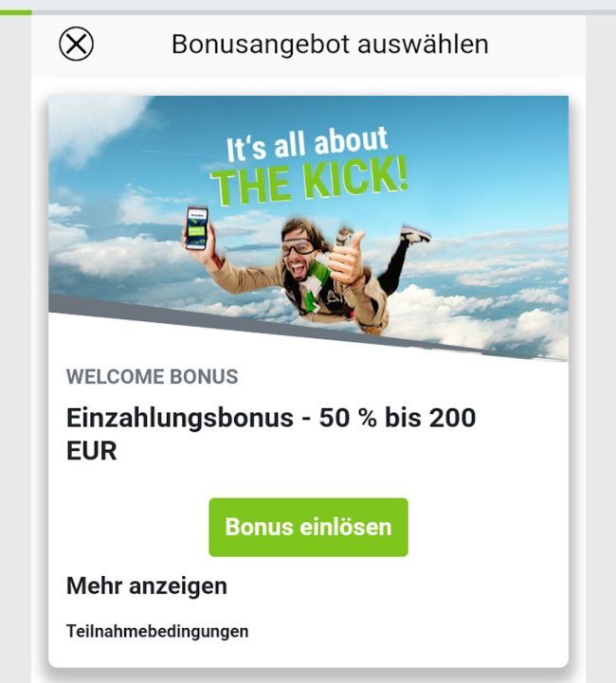Click the skydiver's sneaker
The image size is (616, 683).
[x=416, y=234]
